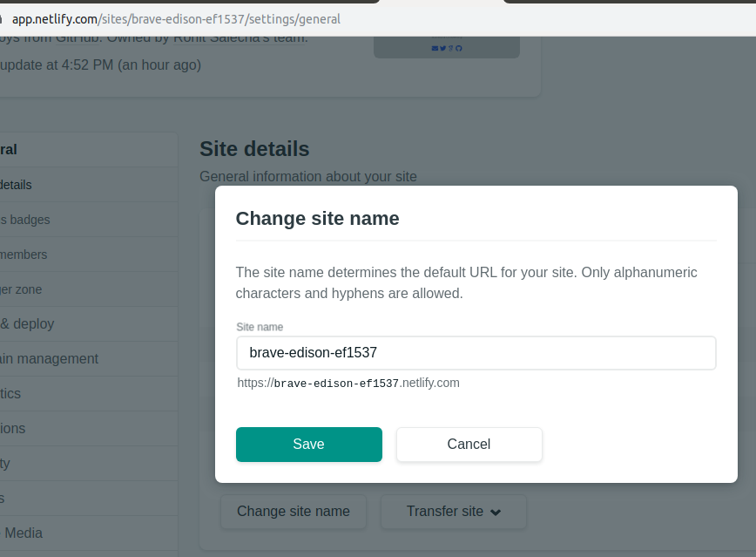
Task: Click the netlify.com preview URL text
Action: (348, 383)
